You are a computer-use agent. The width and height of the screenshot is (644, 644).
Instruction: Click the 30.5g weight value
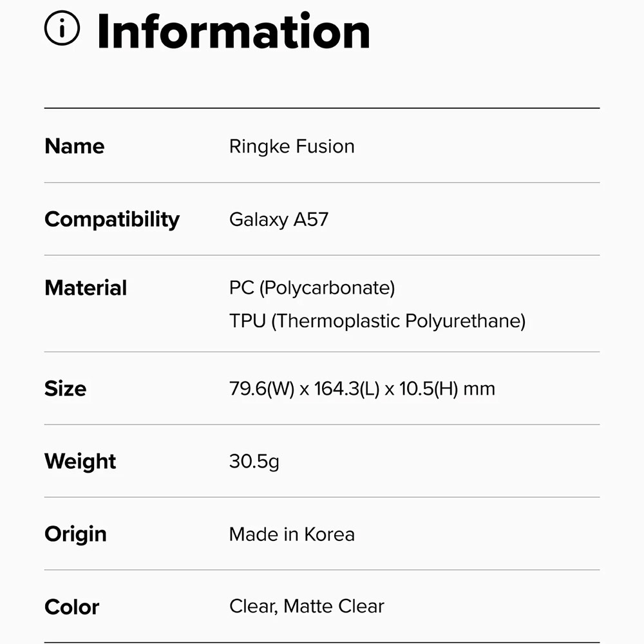coord(254,462)
